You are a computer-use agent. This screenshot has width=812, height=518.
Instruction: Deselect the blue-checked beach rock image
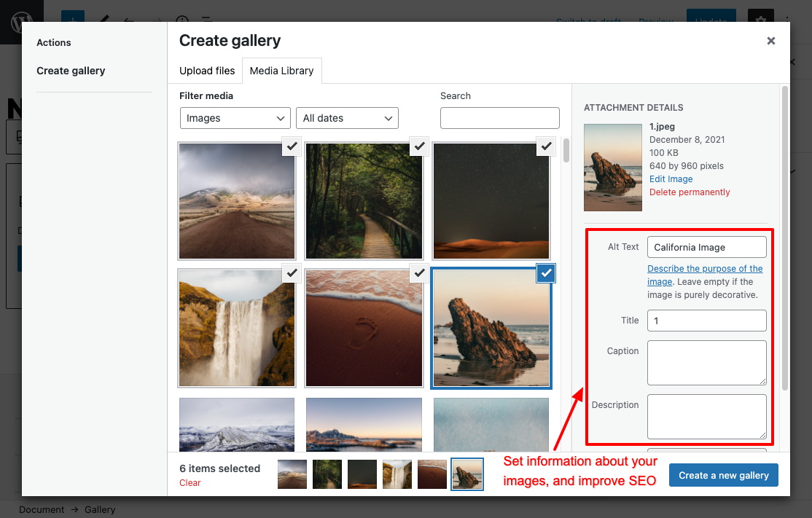547,273
